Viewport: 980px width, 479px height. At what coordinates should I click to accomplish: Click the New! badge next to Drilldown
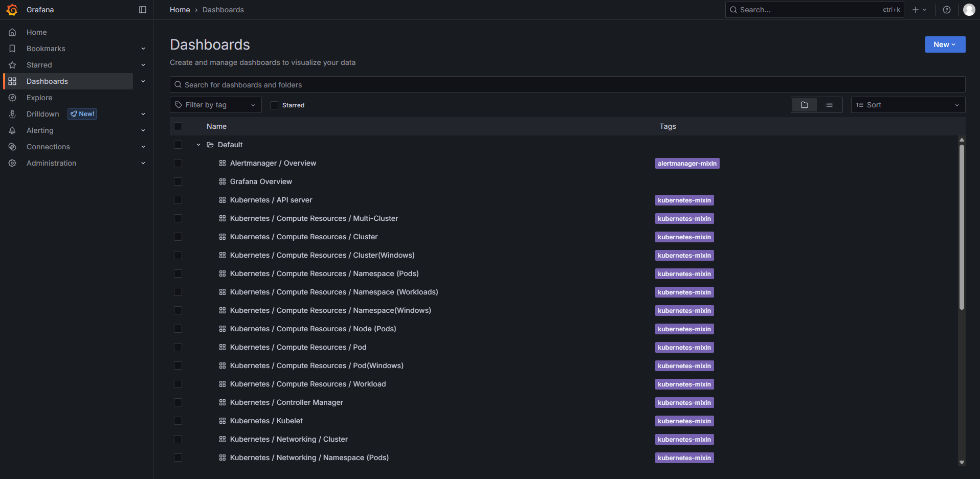pyautogui.click(x=82, y=114)
